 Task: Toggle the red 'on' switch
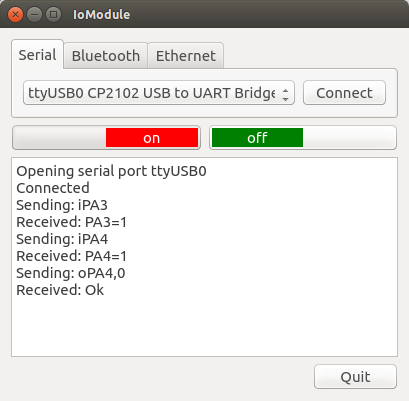click(x=106, y=138)
